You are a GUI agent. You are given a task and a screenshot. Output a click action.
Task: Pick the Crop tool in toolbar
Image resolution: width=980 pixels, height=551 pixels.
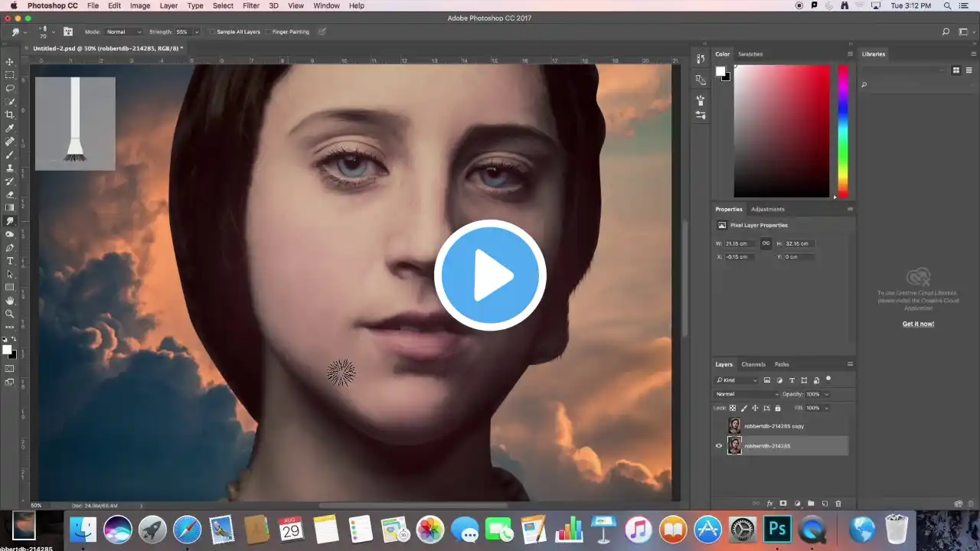tap(10, 115)
